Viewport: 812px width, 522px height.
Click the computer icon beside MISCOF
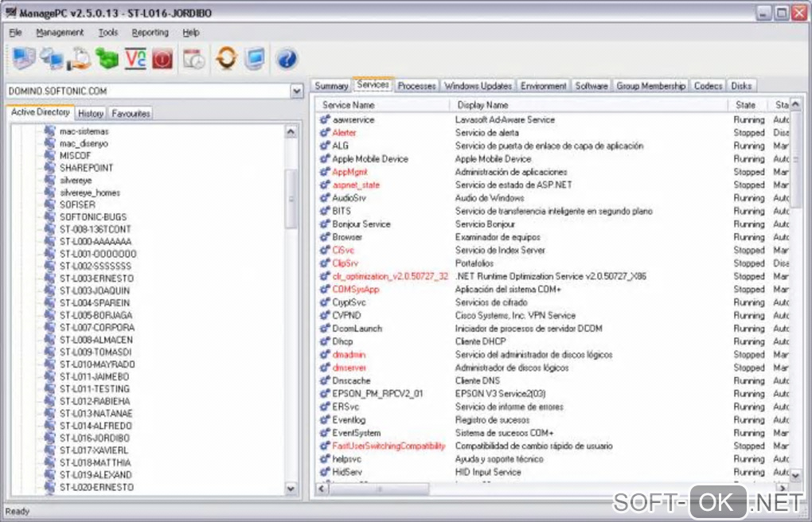tap(49, 155)
